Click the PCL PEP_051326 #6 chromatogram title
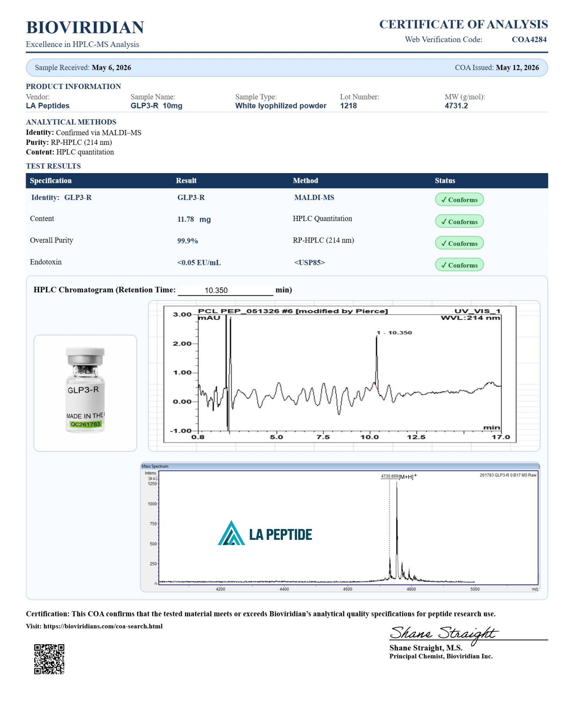 coord(292,311)
